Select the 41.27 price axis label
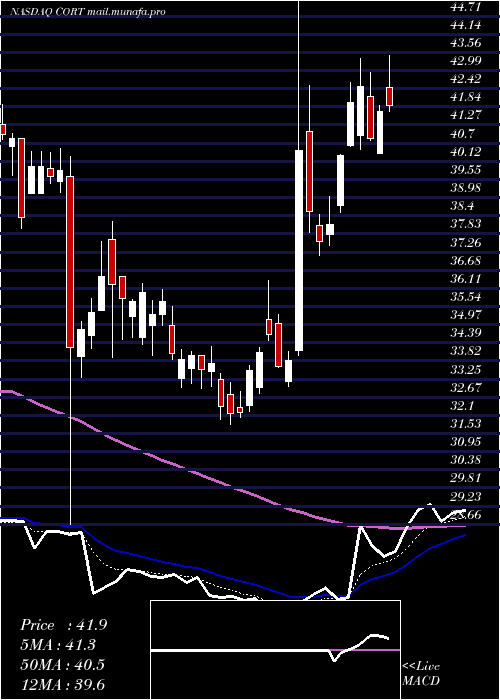Viewport: 500px width, 700px height. (466, 116)
